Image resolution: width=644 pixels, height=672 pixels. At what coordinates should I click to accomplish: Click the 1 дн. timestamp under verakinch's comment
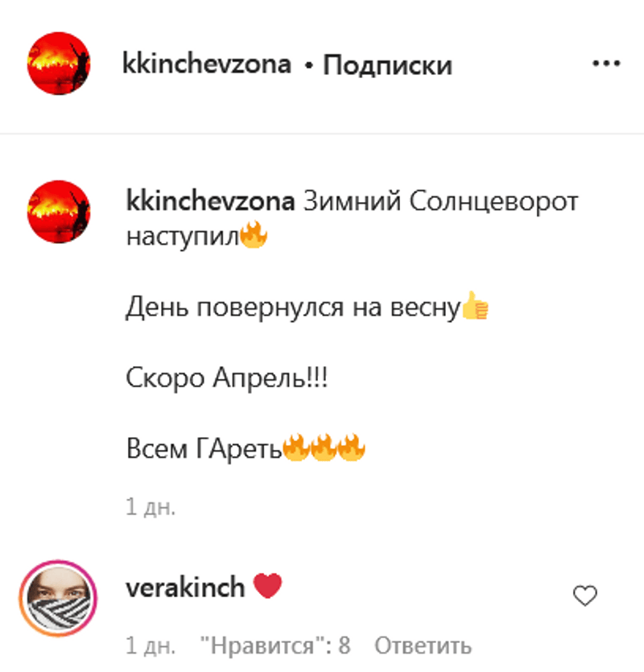pyautogui.click(x=151, y=645)
